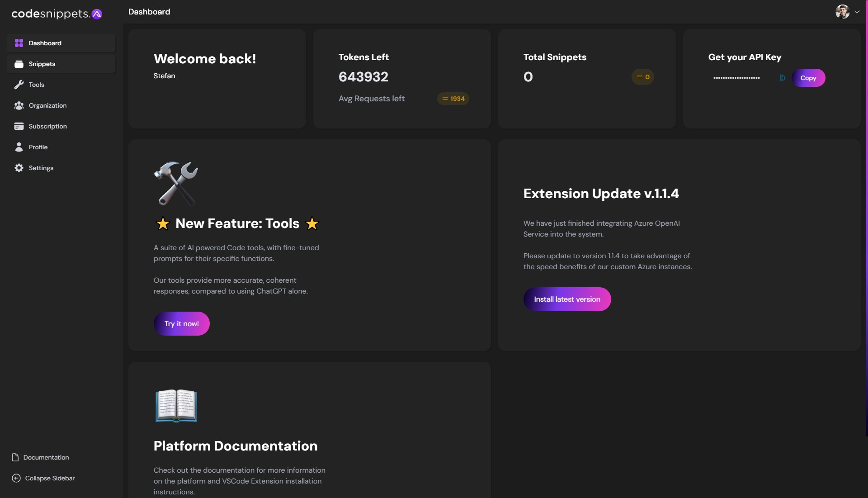Copy the API key

[809, 78]
